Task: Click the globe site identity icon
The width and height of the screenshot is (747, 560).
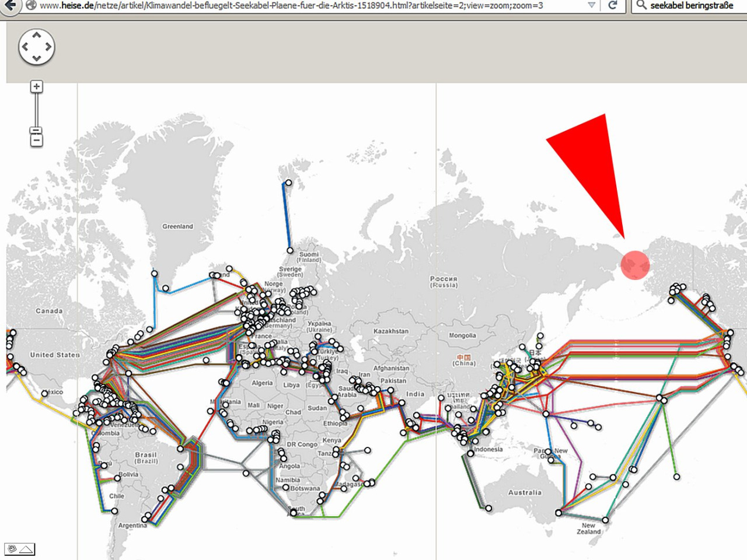Action: 30,5
